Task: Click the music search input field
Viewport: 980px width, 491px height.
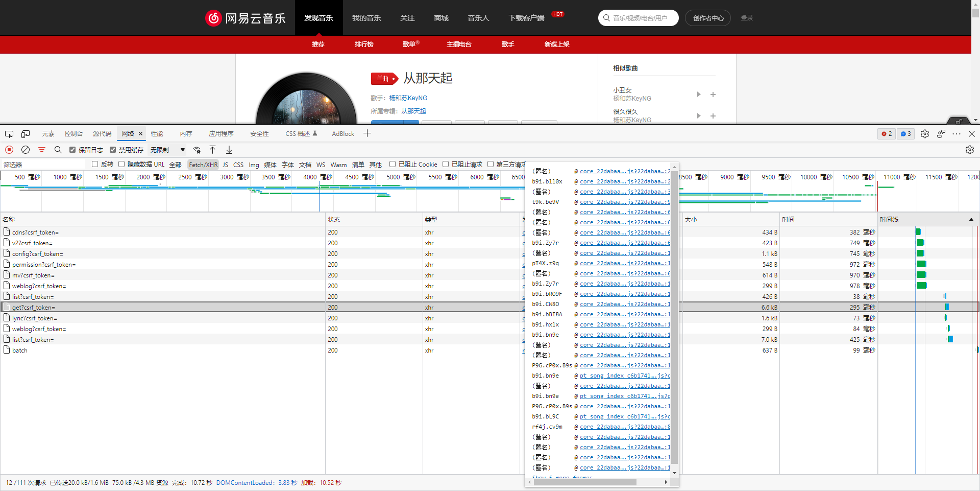Action: click(x=639, y=18)
